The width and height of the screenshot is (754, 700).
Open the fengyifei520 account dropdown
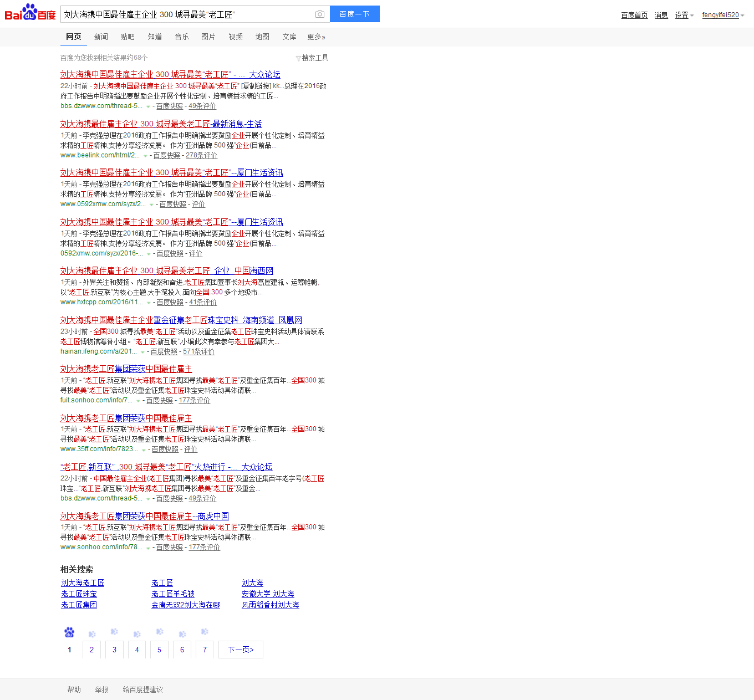(x=723, y=15)
